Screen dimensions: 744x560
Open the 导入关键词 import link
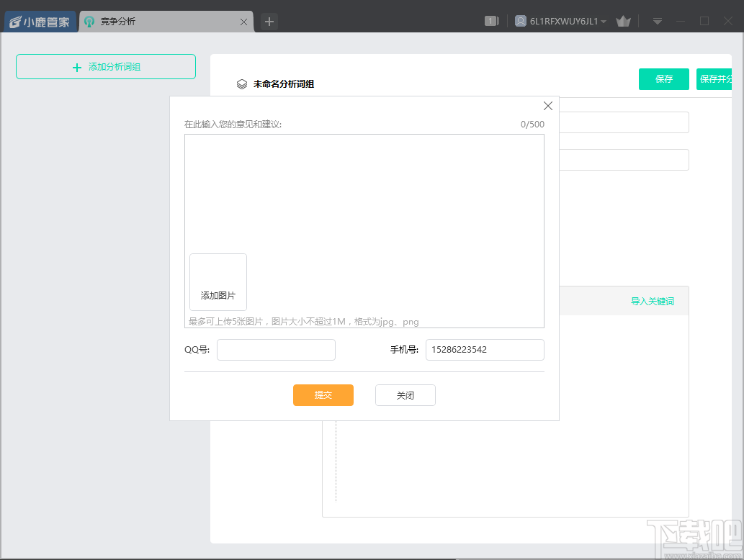coord(653,301)
